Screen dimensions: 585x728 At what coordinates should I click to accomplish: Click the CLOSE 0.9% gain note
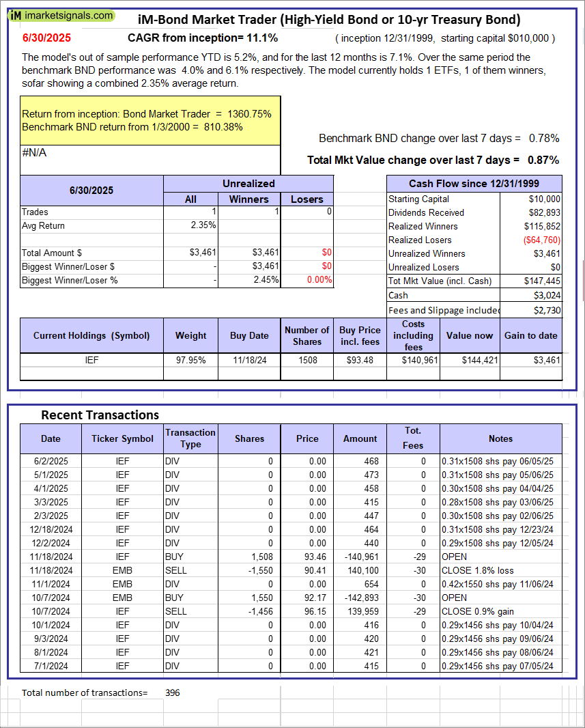tap(478, 611)
